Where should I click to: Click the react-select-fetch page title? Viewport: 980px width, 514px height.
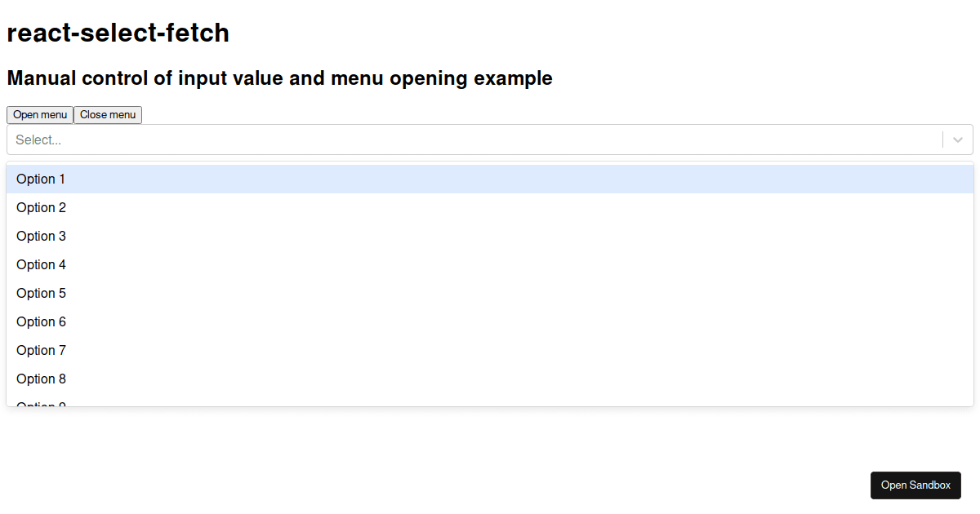pos(118,33)
